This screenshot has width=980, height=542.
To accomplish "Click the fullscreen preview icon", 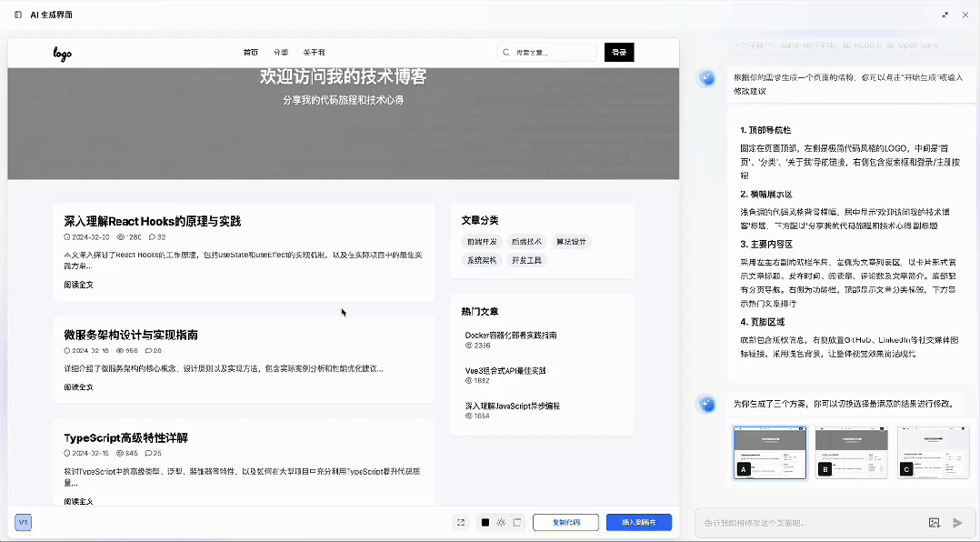I will coord(461,522).
